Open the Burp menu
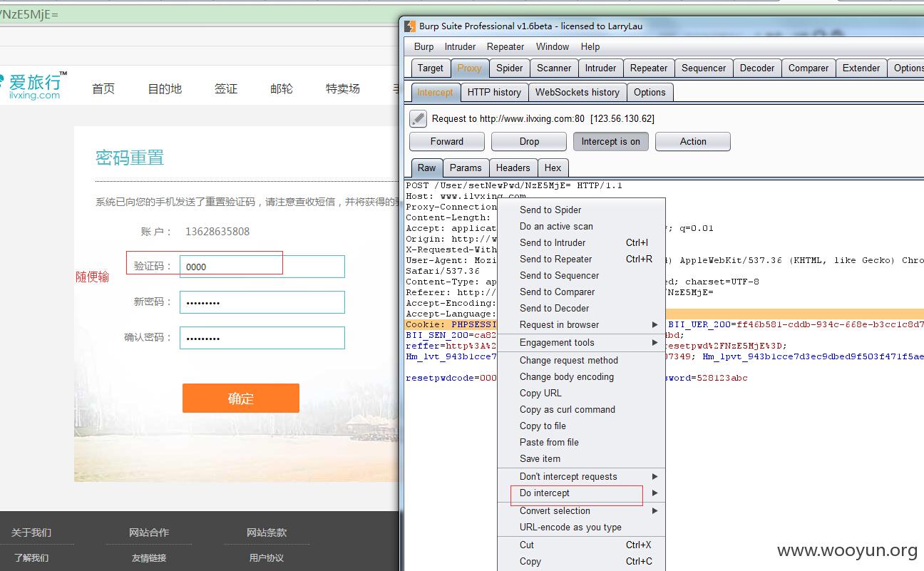924x571 pixels. point(423,46)
